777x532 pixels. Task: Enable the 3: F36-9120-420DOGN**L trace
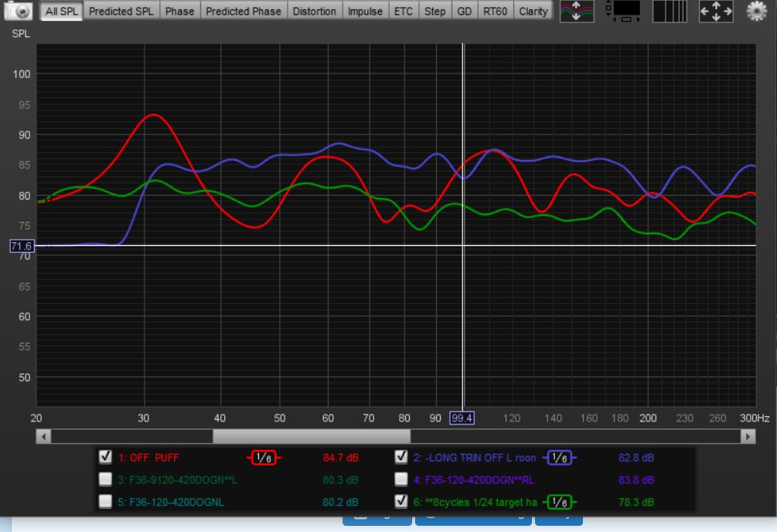point(107,479)
